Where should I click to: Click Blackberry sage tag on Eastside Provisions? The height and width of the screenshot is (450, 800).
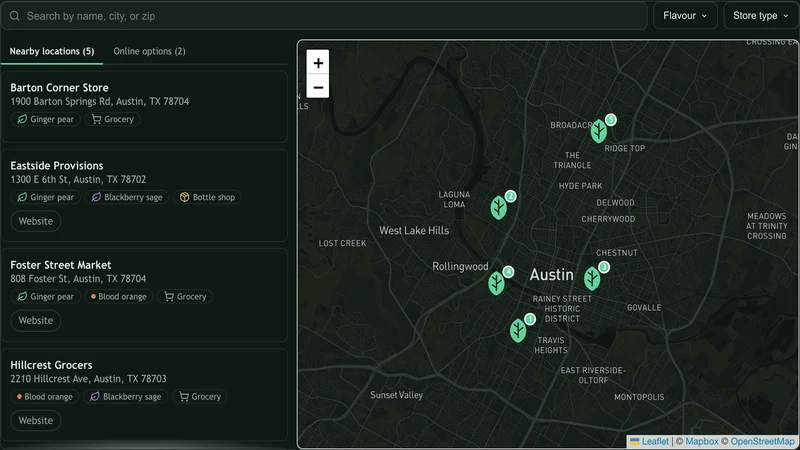point(127,197)
